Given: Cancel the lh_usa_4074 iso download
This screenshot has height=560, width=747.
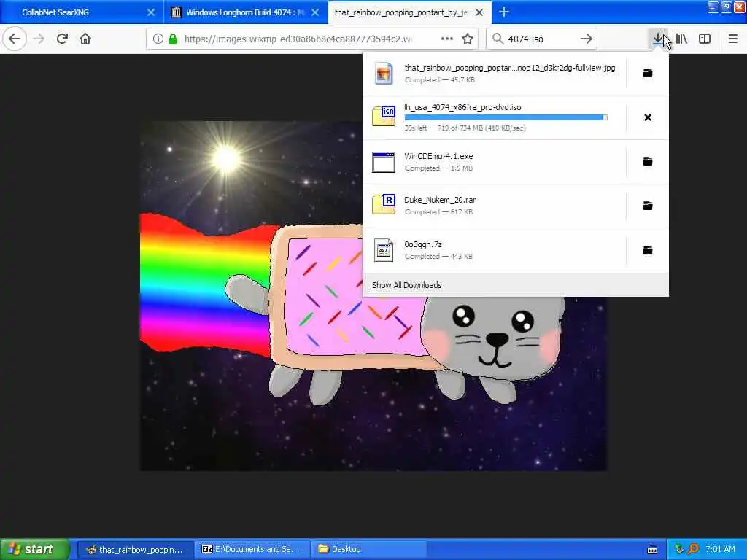Looking at the screenshot, I should [648, 117].
